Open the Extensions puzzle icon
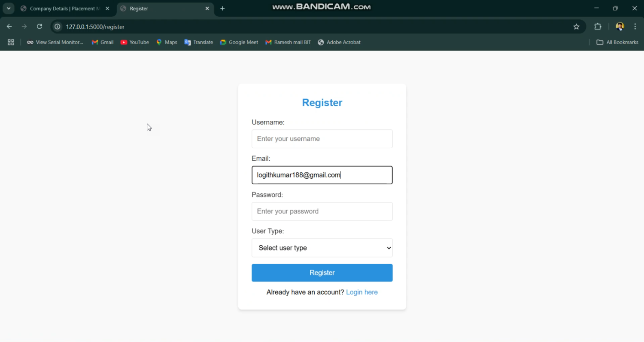 tap(598, 27)
